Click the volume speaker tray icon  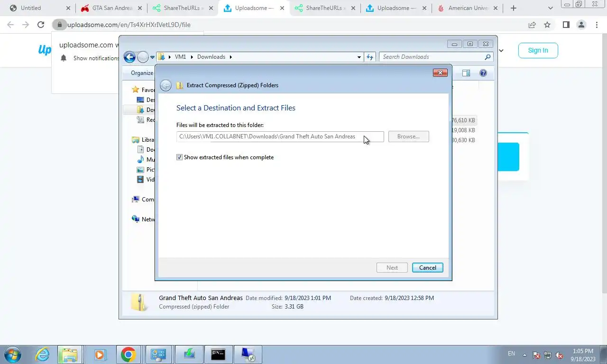point(560,355)
